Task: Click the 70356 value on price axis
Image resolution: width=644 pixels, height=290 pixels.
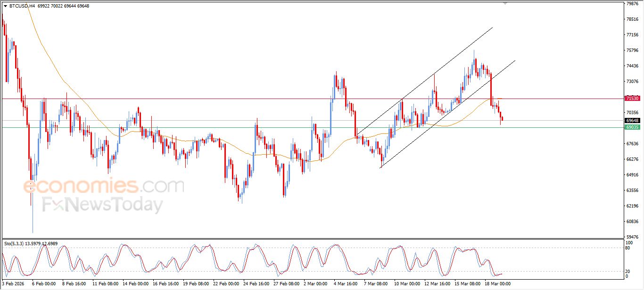Action: [x=633, y=113]
